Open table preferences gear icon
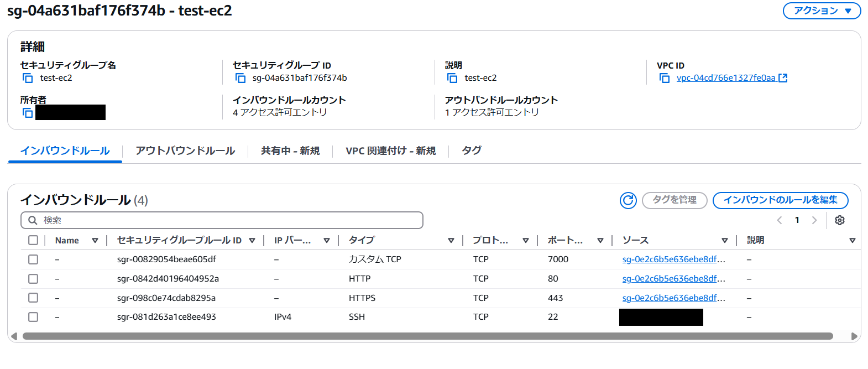 pyautogui.click(x=840, y=220)
